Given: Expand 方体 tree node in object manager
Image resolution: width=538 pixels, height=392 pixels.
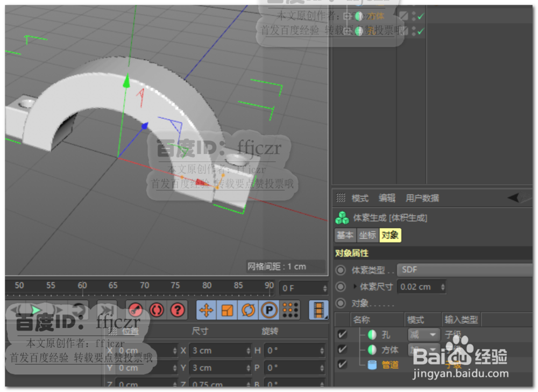Looking at the screenshot, I should [x=347, y=16].
